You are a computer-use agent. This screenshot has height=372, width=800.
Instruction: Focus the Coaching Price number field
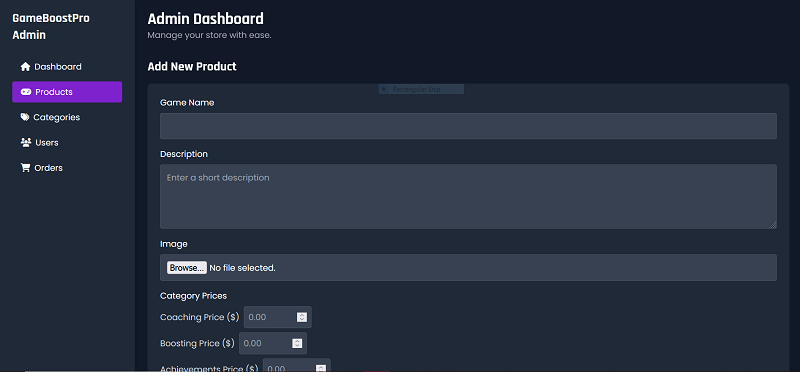pyautogui.click(x=278, y=317)
